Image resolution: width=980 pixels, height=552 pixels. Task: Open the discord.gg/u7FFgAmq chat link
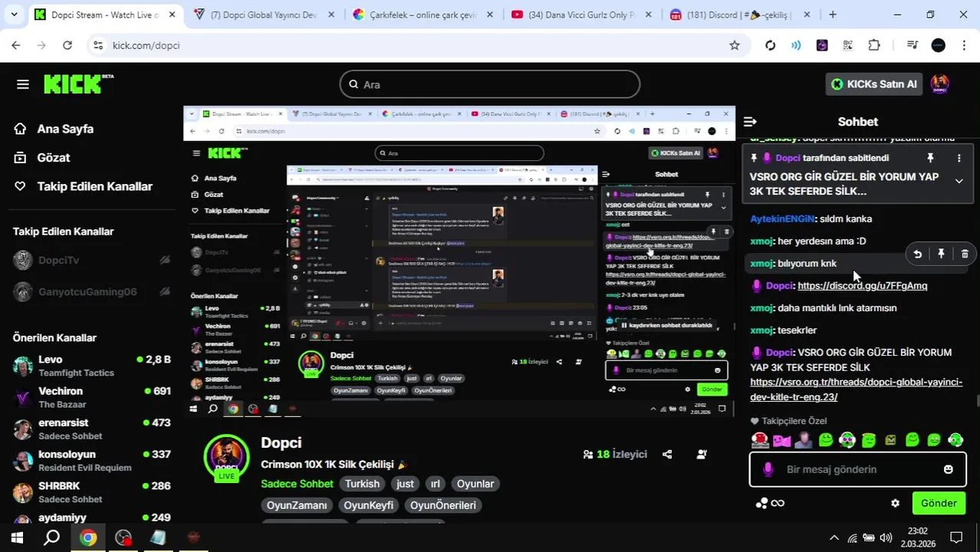click(862, 285)
